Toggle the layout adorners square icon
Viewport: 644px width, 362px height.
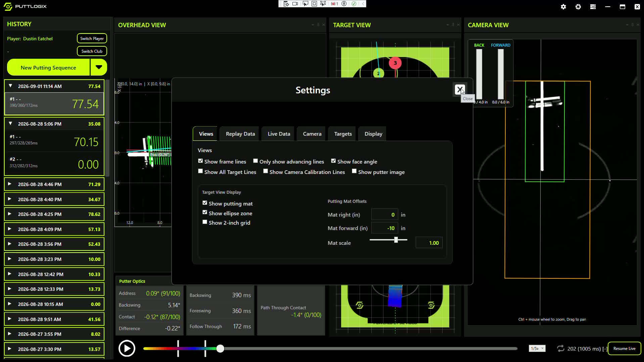tap(314, 4)
